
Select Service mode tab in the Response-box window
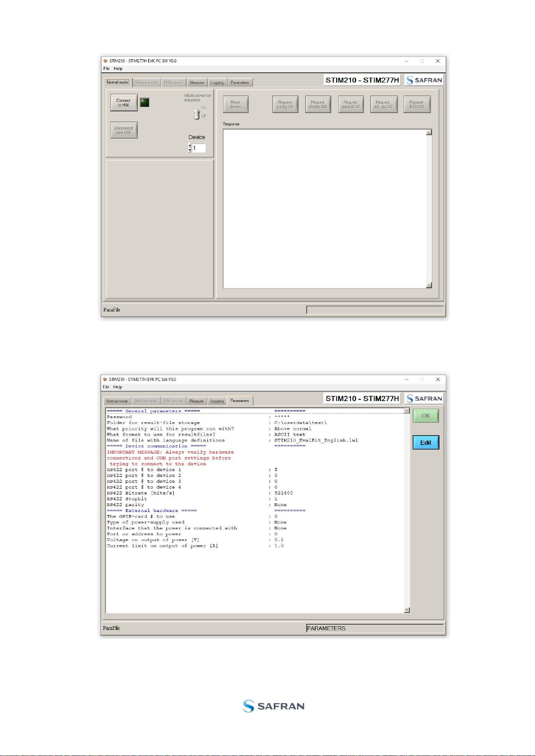[x=146, y=83]
